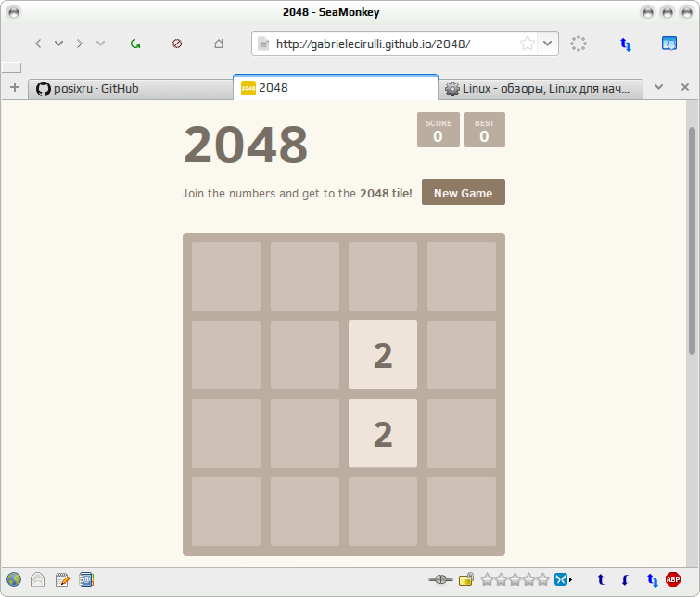Screen dimensions: 700x597
Task: Click the lower 2 tile
Action: 383,434
